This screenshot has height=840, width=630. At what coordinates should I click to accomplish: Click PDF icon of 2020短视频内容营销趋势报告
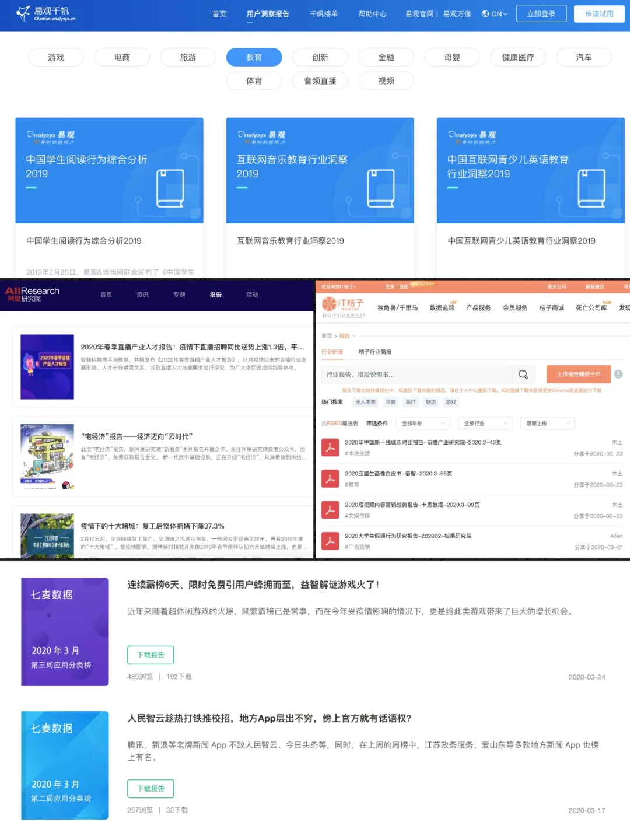[x=330, y=510]
